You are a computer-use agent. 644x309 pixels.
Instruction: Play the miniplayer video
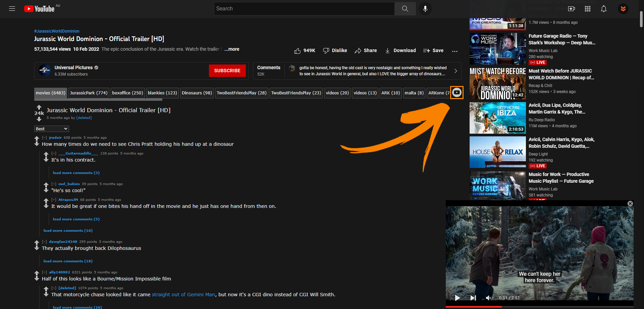[x=457, y=298]
